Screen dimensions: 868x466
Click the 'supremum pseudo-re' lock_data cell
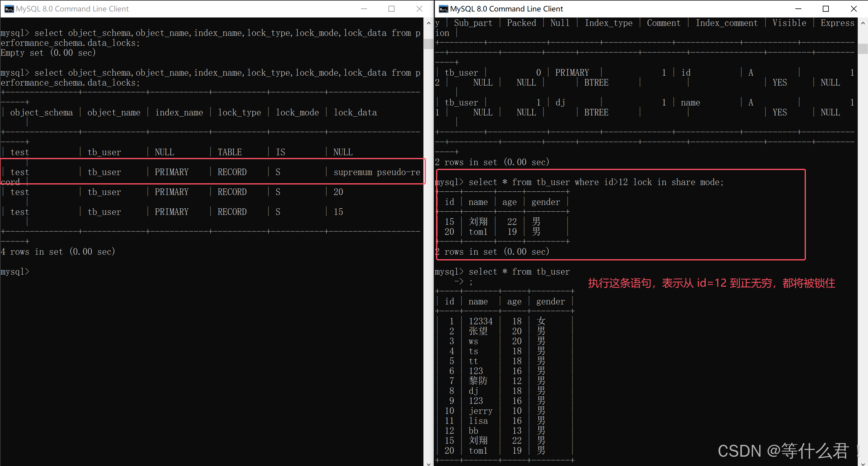[x=376, y=172]
